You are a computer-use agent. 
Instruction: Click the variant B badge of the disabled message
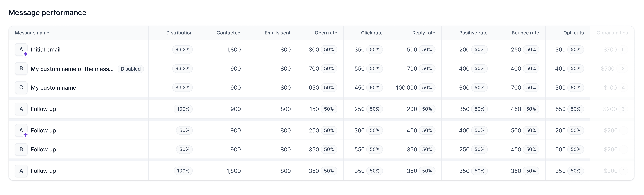(x=21, y=68)
